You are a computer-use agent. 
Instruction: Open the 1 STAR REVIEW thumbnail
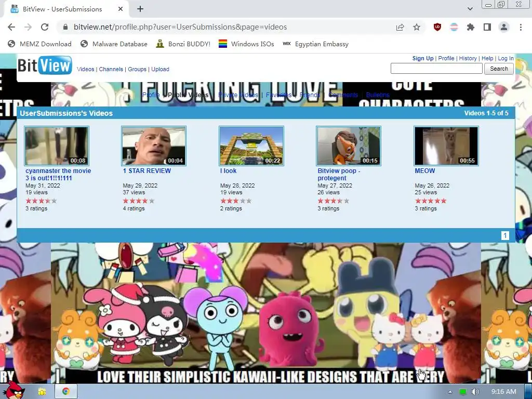pos(154,146)
